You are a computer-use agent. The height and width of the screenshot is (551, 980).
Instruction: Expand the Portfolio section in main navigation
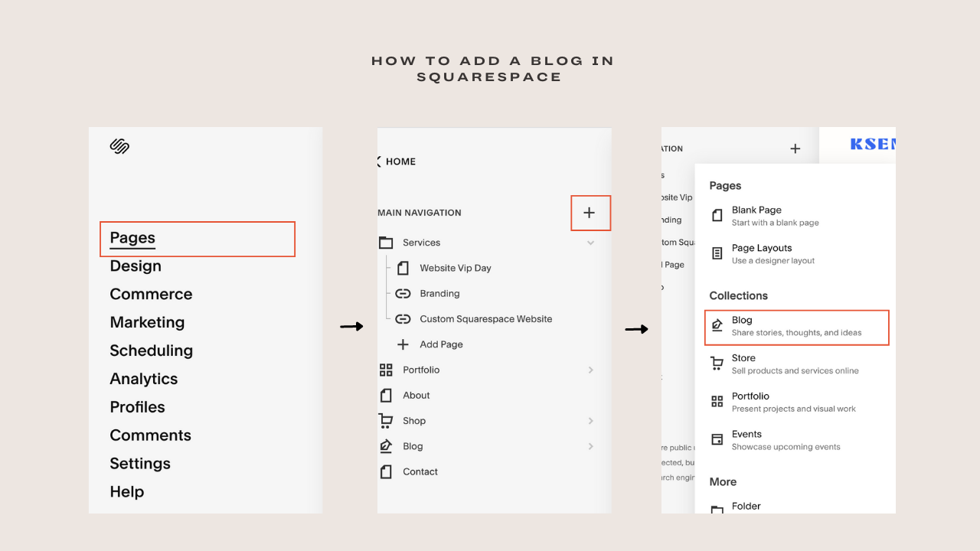coord(590,370)
